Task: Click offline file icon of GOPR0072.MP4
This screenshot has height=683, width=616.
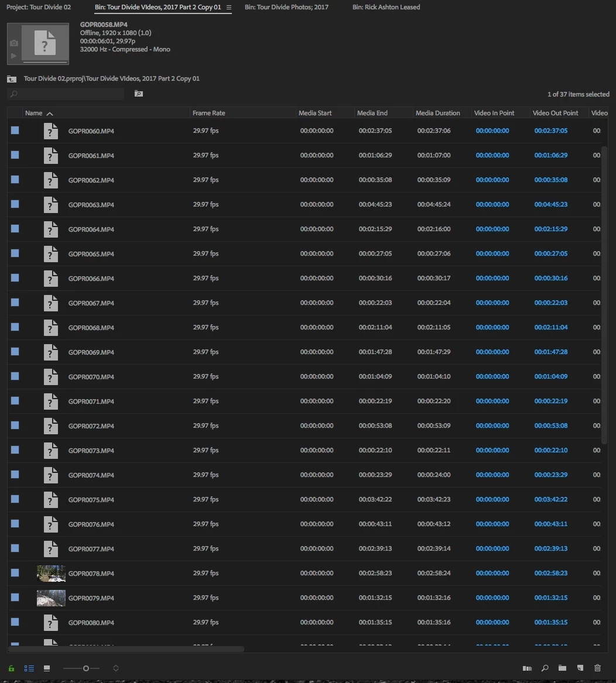Action: [50, 426]
